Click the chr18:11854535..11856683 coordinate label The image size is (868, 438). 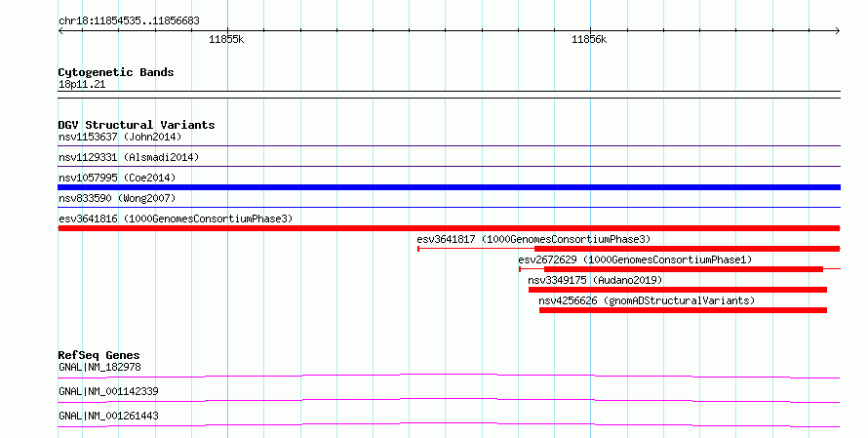[x=129, y=21]
